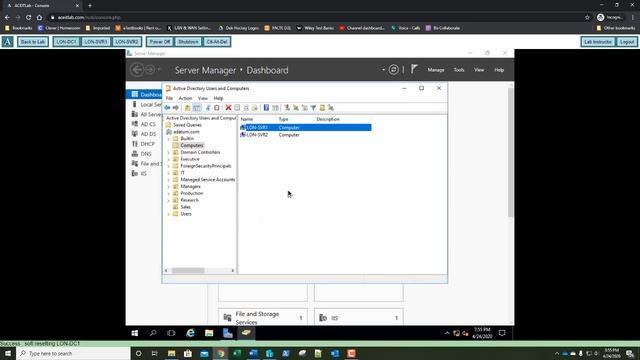
Task: Select Saved Queries in tree
Action: pos(187,125)
